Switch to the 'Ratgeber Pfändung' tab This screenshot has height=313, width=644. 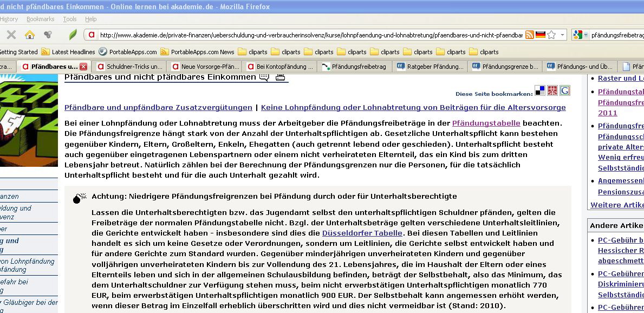click(x=432, y=65)
